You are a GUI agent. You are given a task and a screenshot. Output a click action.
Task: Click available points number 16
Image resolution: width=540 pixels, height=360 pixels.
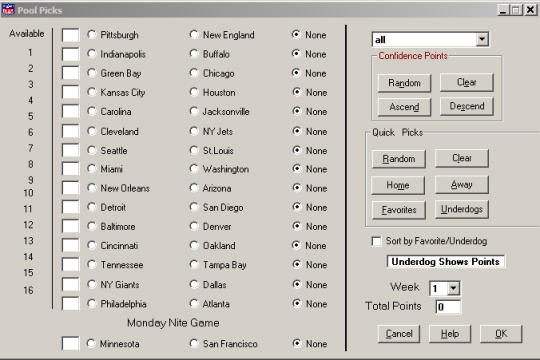28,290
